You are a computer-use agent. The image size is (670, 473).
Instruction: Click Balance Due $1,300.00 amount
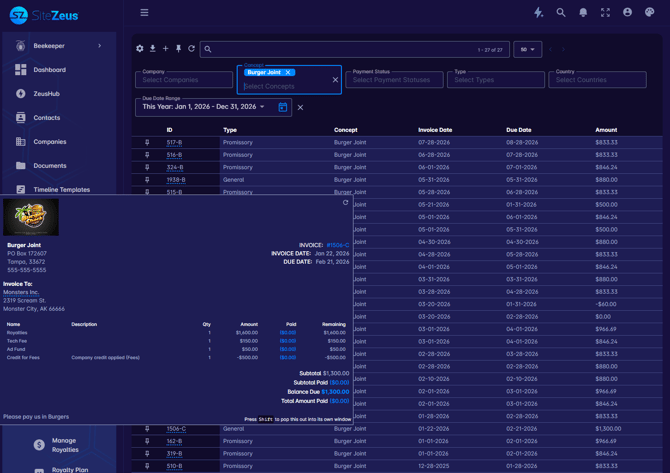pos(335,392)
